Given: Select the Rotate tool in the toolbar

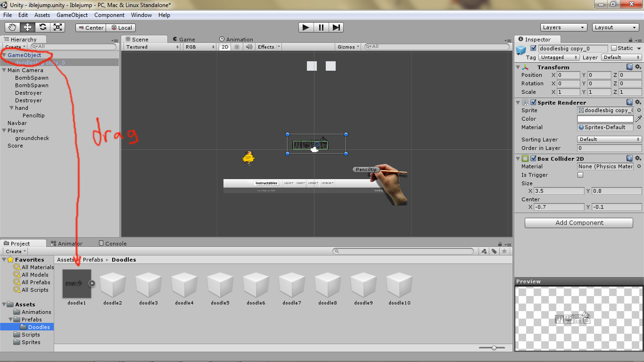Looking at the screenshot, I should [x=43, y=27].
